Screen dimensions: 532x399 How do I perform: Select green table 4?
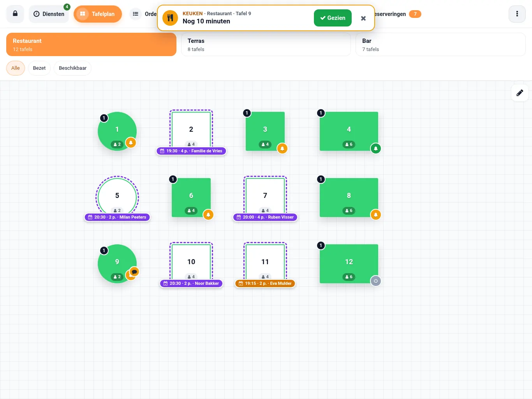349,131
